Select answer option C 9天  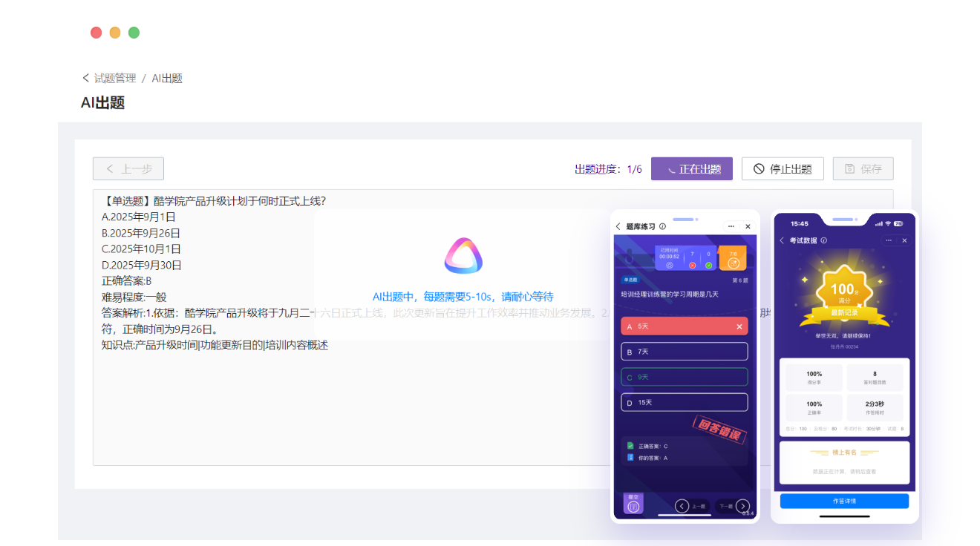684,377
